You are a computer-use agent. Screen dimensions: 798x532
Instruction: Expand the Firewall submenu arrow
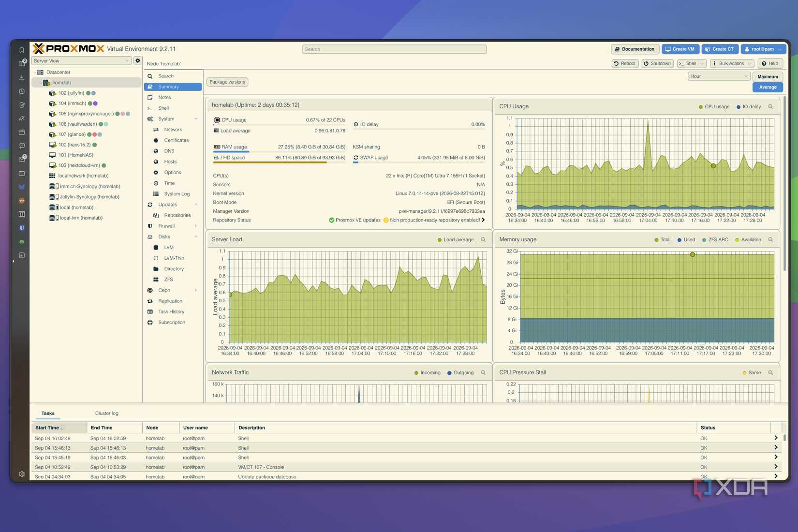click(x=196, y=226)
